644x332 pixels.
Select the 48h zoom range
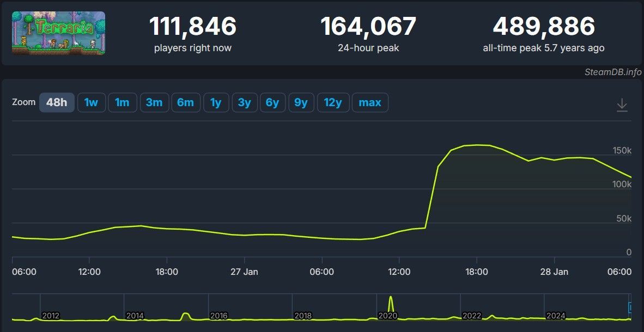(x=57, y=102)
